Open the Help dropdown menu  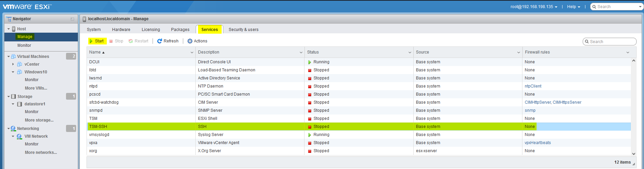coord(574,7)
